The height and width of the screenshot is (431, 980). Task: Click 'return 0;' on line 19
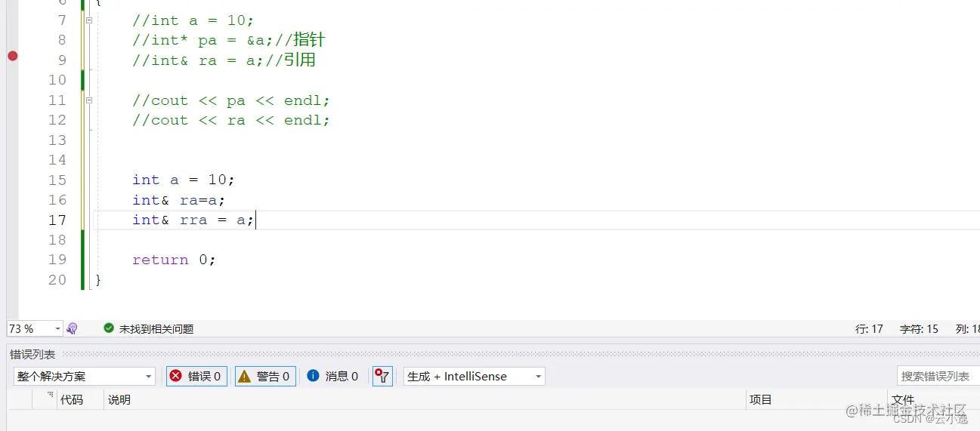pyautogui.click(x=174, y=260)
